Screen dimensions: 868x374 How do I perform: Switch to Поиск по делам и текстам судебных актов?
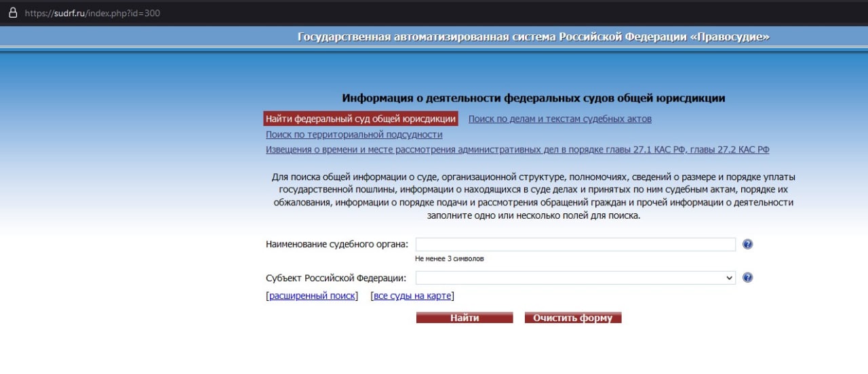coord(560,119)
